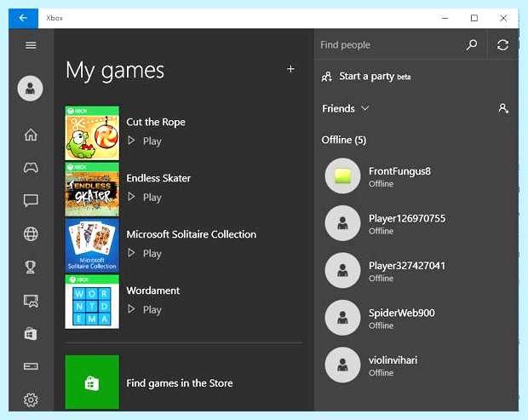
Task: Open violinvihari avatar
Action: [x=343, y=365]
